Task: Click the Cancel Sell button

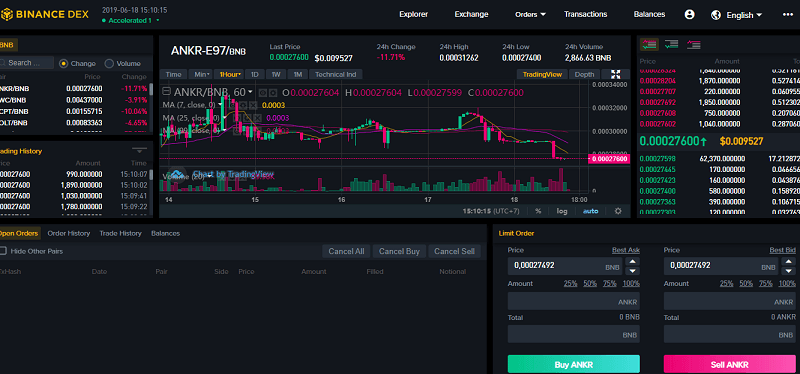Action: pos(455,251)
